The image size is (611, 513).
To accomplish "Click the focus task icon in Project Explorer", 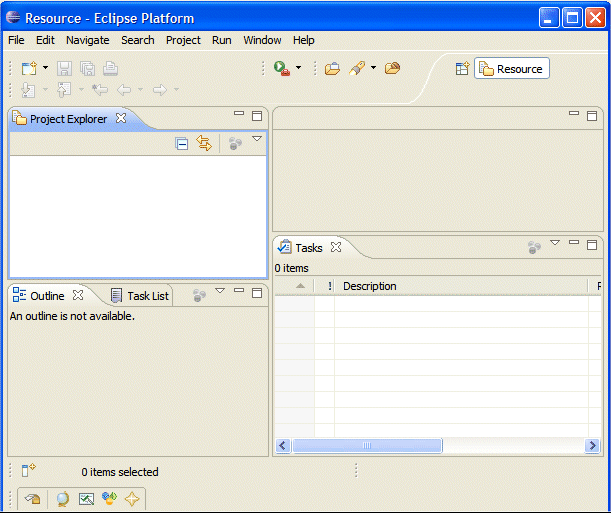I will (x=235, y=143).
